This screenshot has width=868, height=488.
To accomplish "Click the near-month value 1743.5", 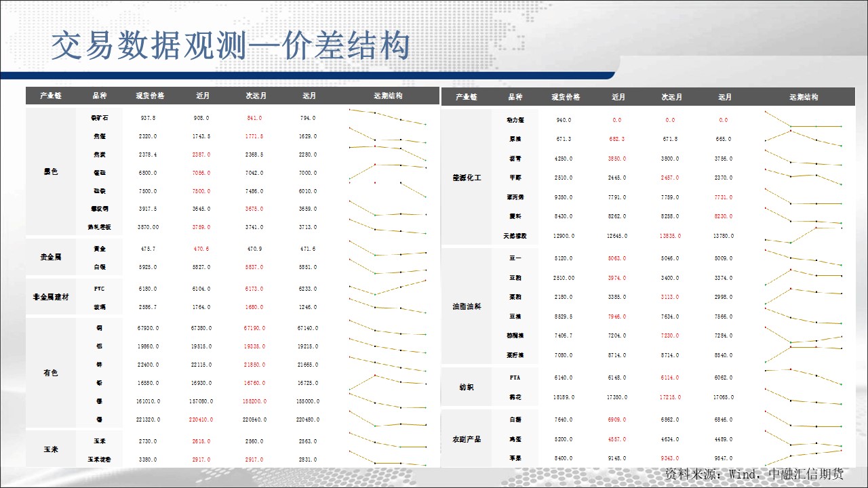I will (x=201, y=136).
